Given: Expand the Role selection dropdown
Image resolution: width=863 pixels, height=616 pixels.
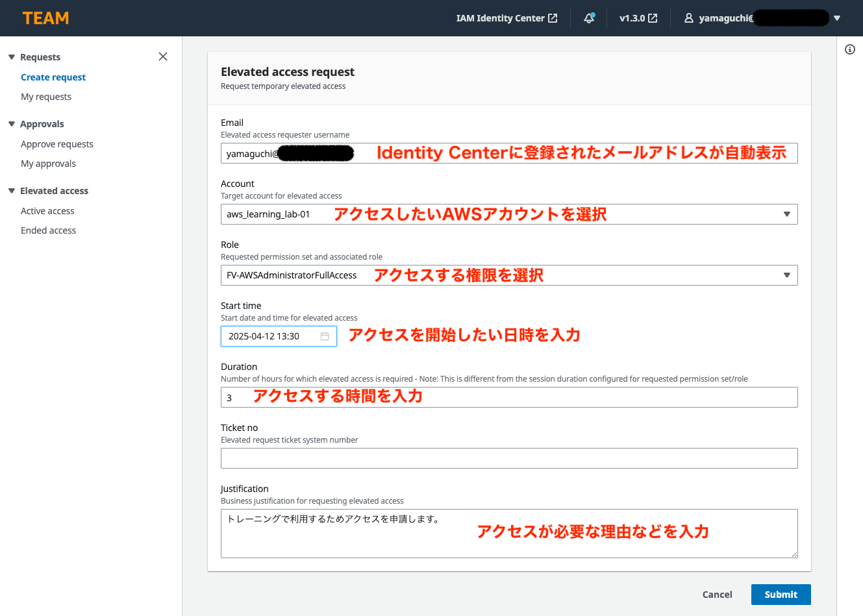Looking at the screenshot, I should 786,275.
